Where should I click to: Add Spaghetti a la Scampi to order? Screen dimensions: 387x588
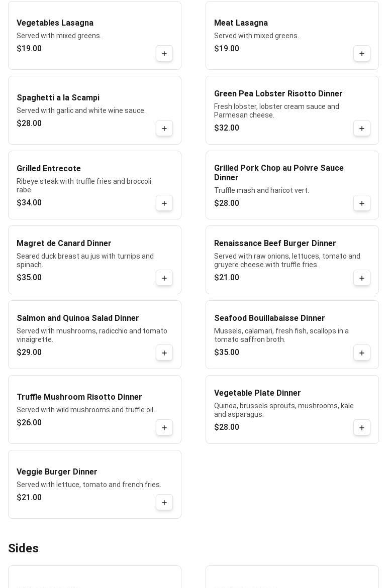(164, 128)
